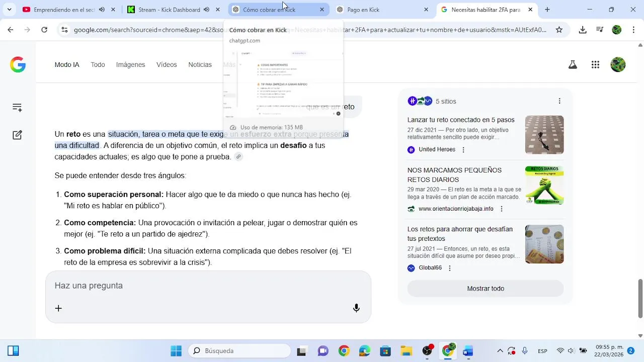Open Microsoft Store from the taskbar
This screenshot has width=644, height=362.
click(x=385, y=351)
